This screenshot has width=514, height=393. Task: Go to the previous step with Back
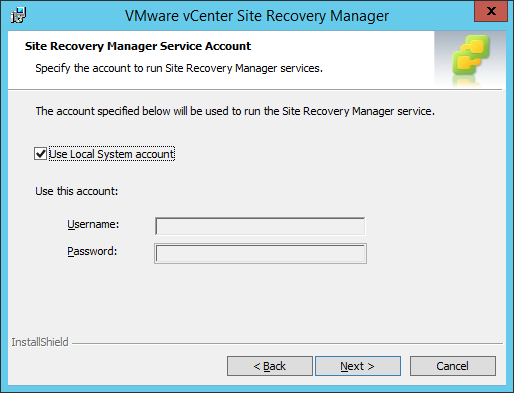point(270,366)
